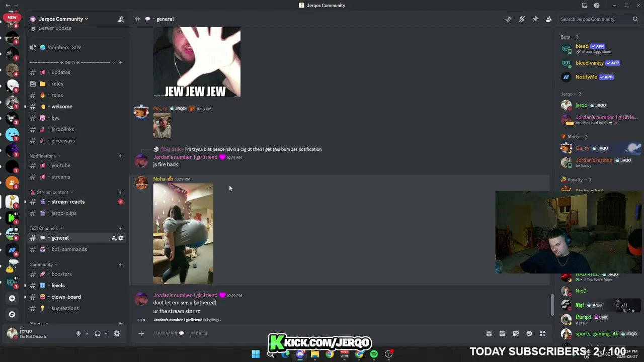This screenshot has height=362, width=644.
Task: Open the Discord inbox icon
Action: (x=585, y=6)
